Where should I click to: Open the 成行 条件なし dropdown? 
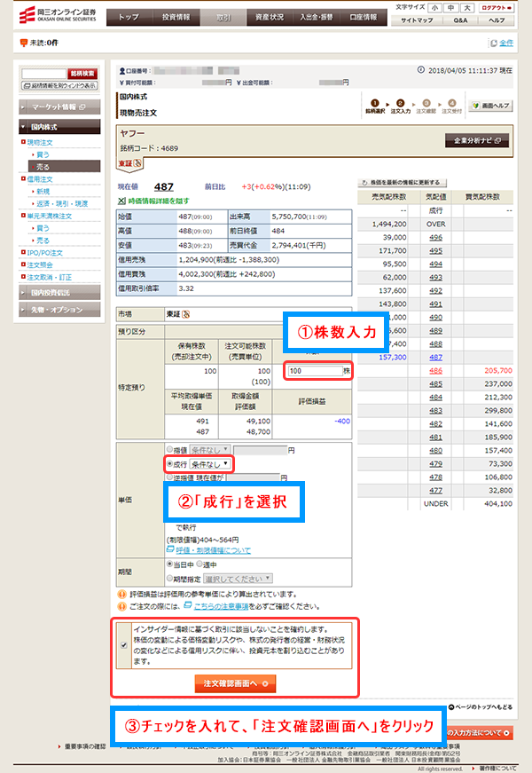click(x=210, y=464)
